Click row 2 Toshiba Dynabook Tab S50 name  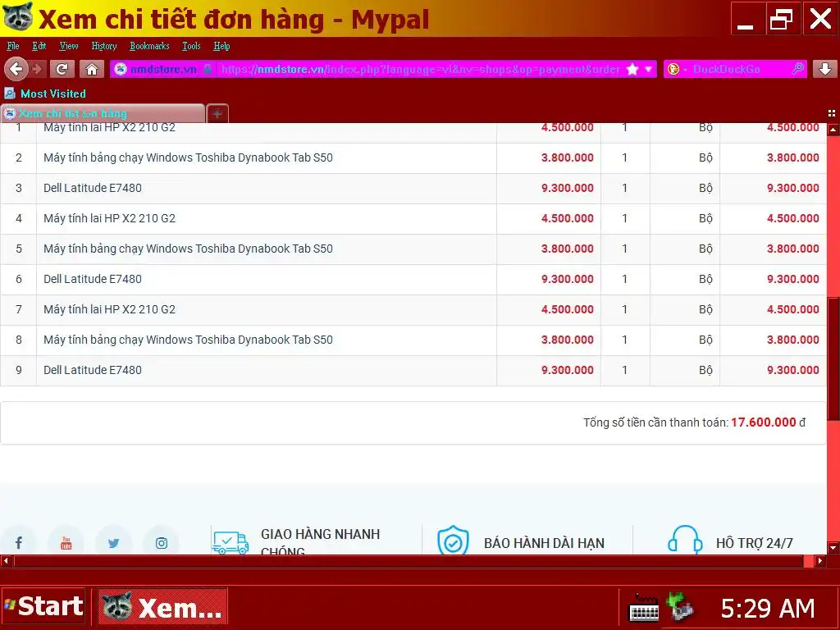[x=188, y=157]
